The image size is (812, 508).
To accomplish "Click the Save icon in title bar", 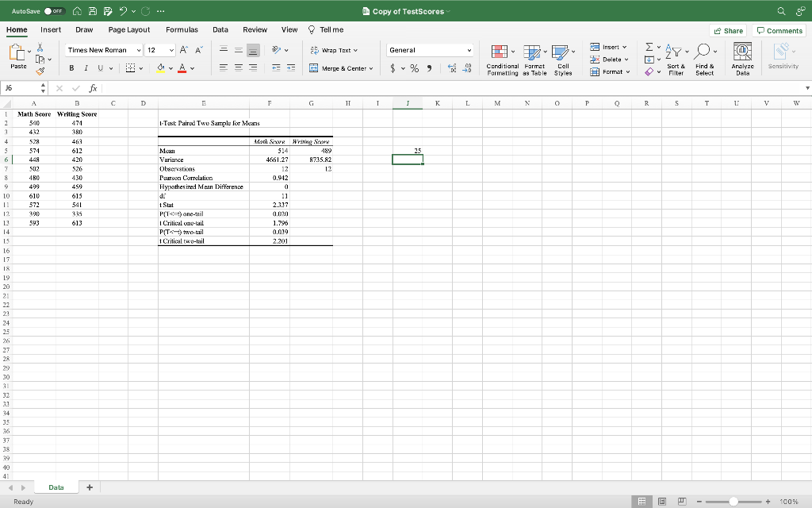I will [92, 11].
